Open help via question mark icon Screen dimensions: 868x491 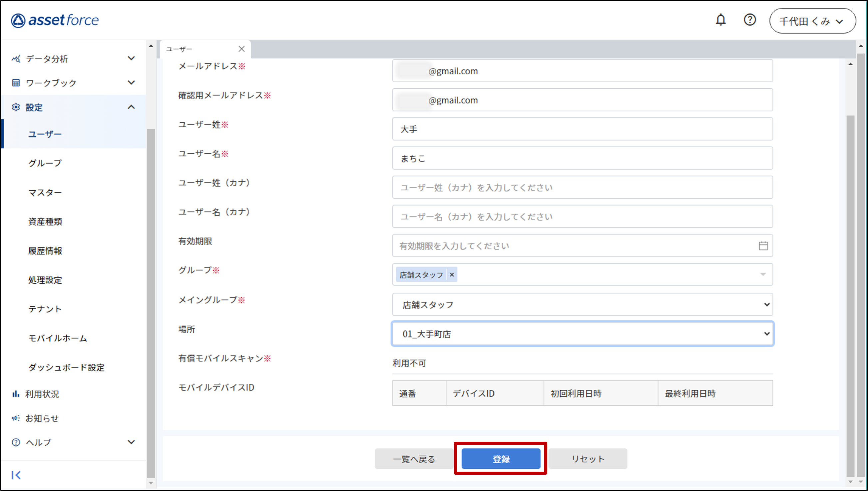(x=749, y=20)
